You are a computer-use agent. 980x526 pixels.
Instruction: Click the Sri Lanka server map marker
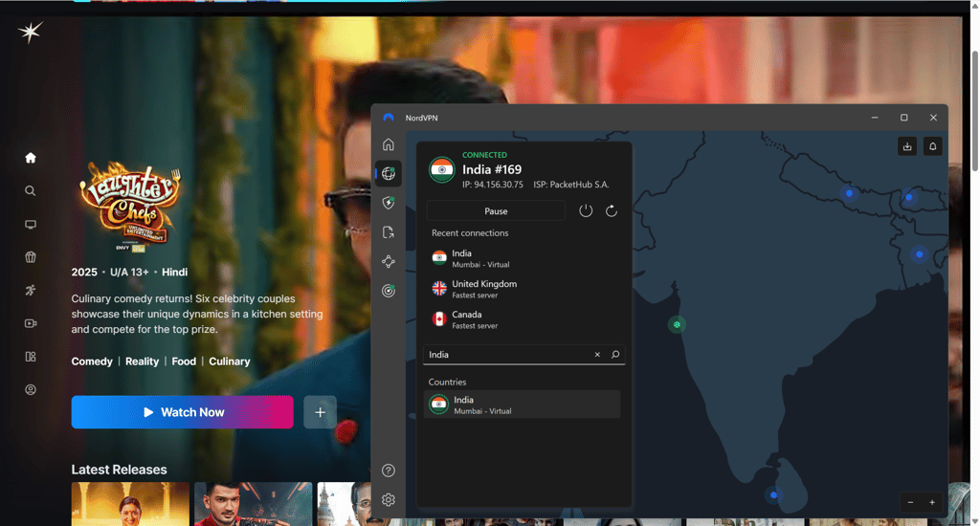pos(773,494)
